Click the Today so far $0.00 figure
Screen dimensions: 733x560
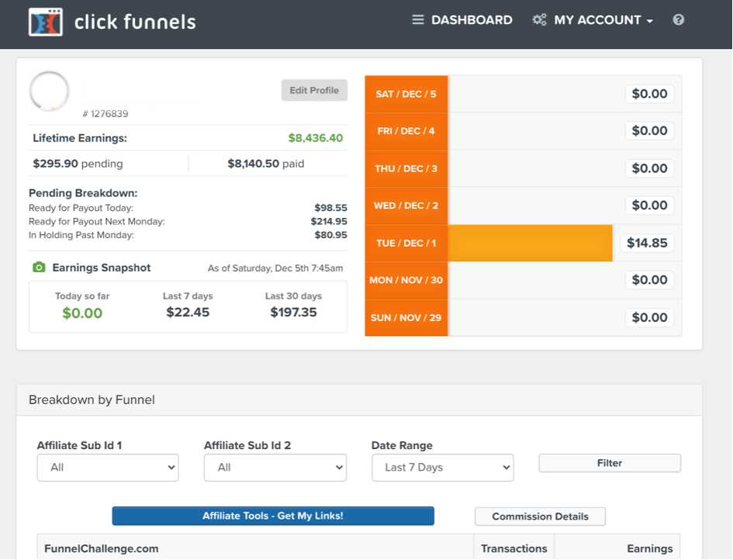(x=82, y=313)
